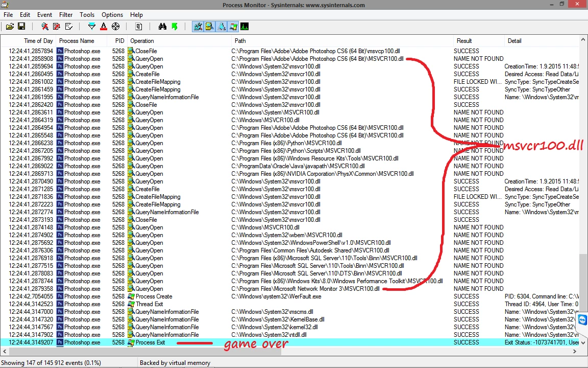Open the Help menu
Screen dimensions: 588x368
[136, 15]
